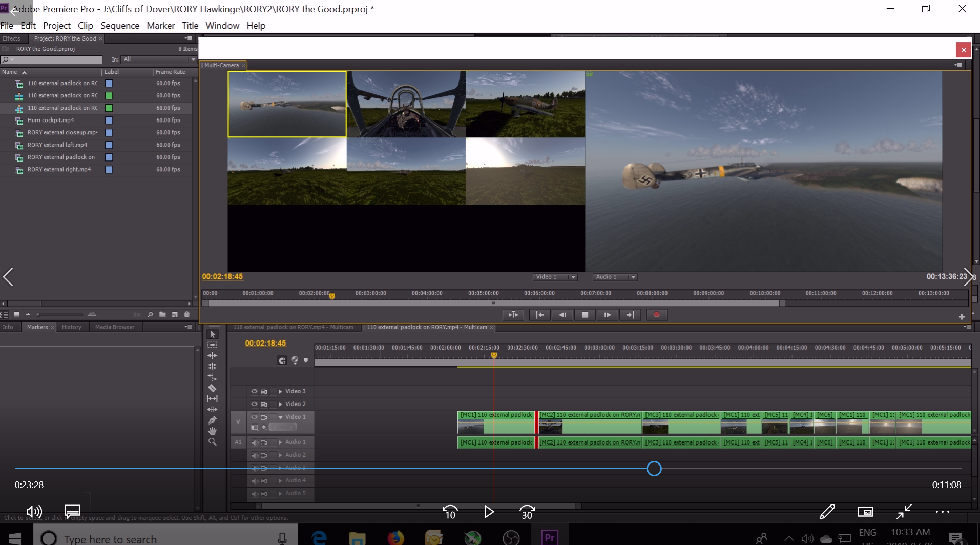Click the blue label swatch for Hurri cockpit.mp4

(109, 120)
